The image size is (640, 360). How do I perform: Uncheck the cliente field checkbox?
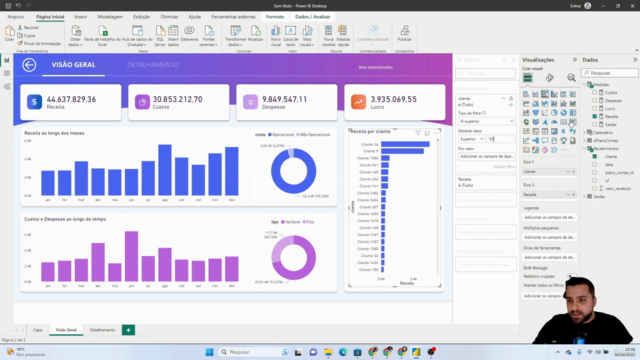(x=595, y=156)
